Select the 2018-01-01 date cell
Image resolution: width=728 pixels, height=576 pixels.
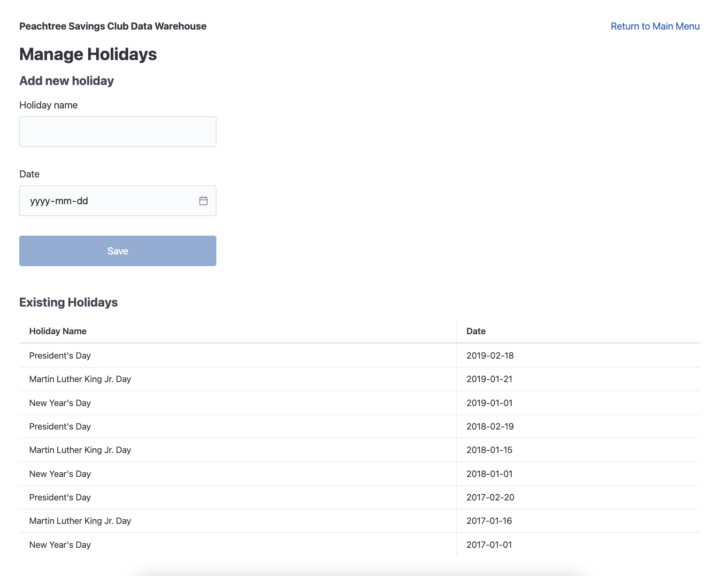point(489,474)
